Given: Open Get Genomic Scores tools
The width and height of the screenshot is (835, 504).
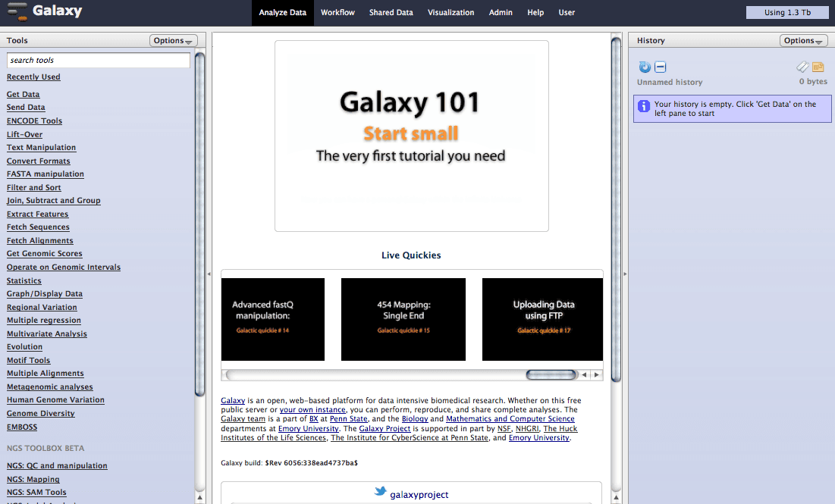Looking at the screenshot, I should pos(45,254).
